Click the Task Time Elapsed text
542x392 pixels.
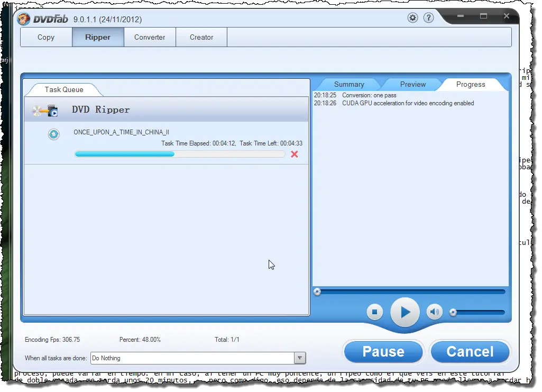tap(198, 143)
